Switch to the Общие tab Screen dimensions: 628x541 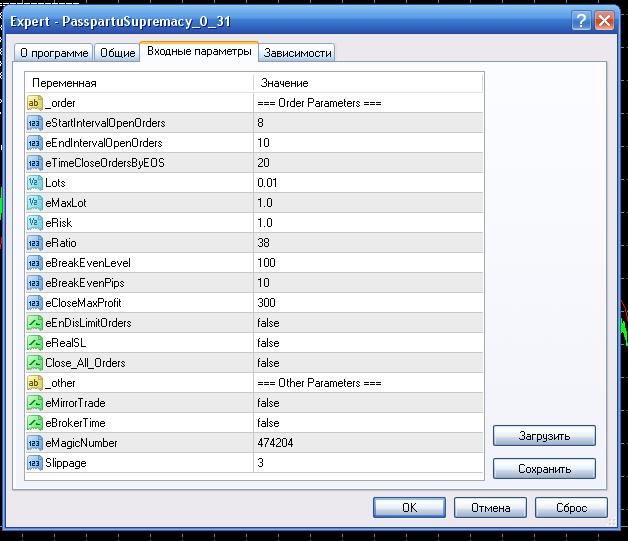[x=117, y=53]
